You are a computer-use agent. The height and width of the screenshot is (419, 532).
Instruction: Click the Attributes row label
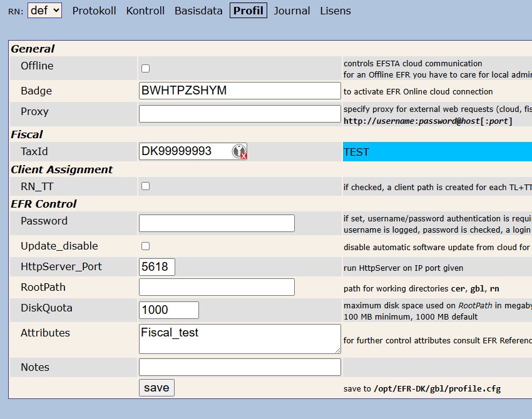46,333
